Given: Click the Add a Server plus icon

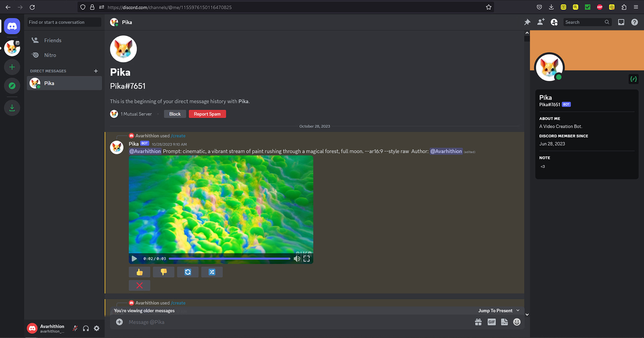Looking at the screenshot, I should click(x=12, y=67).
